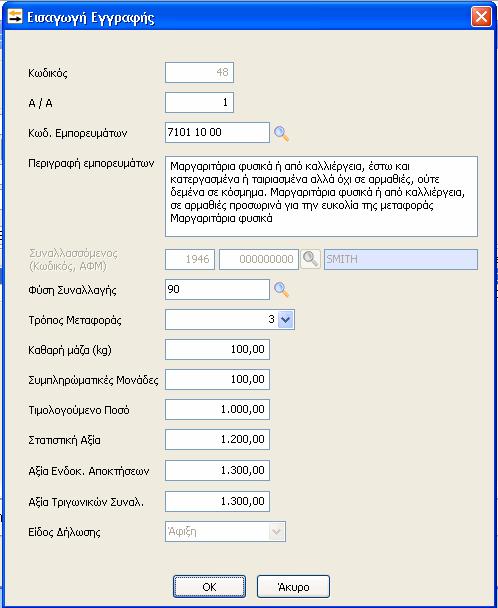498x608 pixels.
Task: Close the Εισαγωγή Εγγραφής dialog
Action: coord(481,17)
